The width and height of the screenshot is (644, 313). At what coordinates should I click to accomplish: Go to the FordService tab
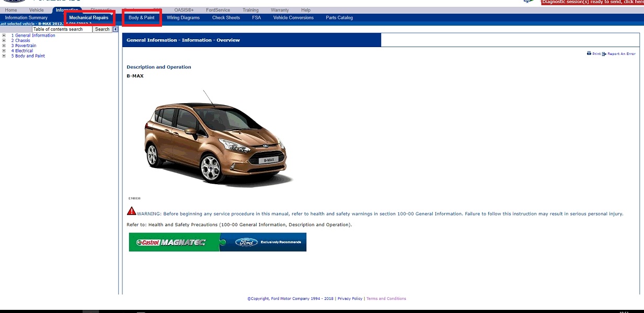(x=218, y=10)
